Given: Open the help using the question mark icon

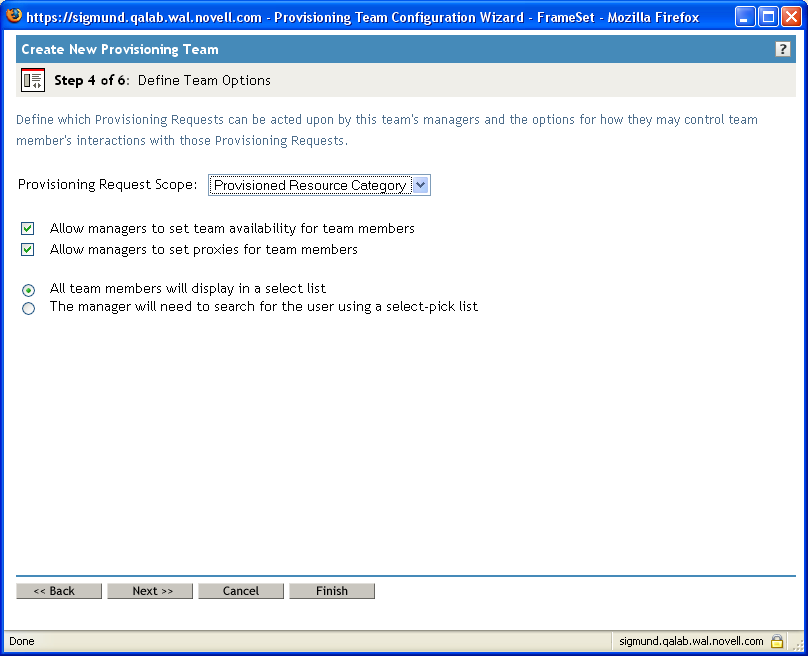Looking at the screenshot, I should click(x=783, y=48).
